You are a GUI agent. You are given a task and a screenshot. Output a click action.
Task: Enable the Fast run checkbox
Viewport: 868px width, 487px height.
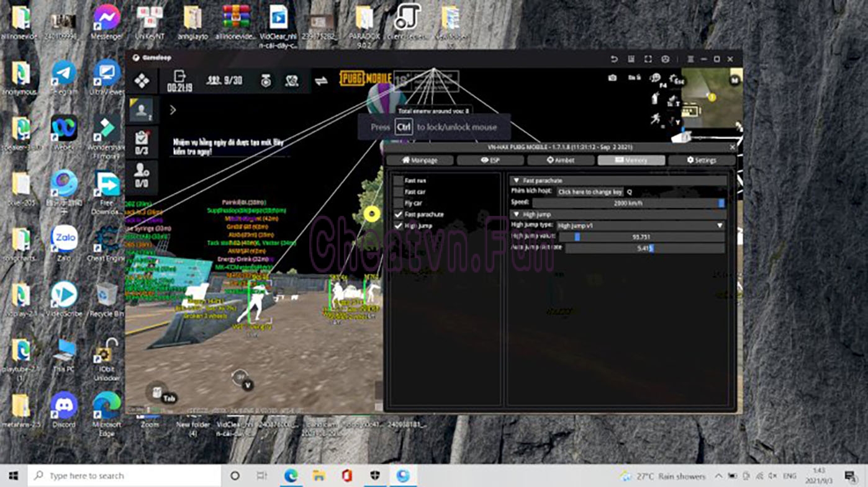click(x=399, y=181)
